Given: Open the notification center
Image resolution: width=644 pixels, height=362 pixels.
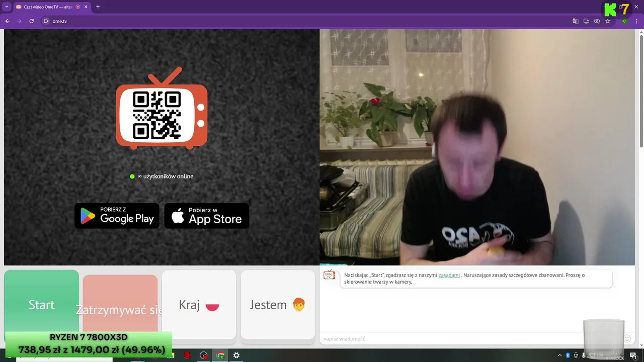Looking at the screenshot, I should [x=633, y=355].
